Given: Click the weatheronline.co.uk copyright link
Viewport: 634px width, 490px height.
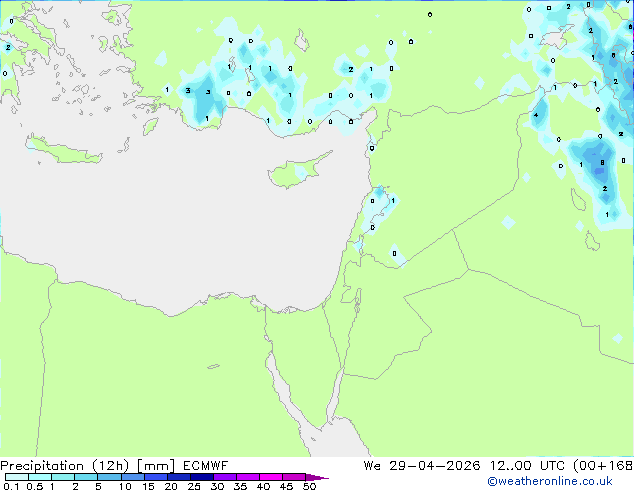Looking at the screenshot, I should (x=550, y=481).
